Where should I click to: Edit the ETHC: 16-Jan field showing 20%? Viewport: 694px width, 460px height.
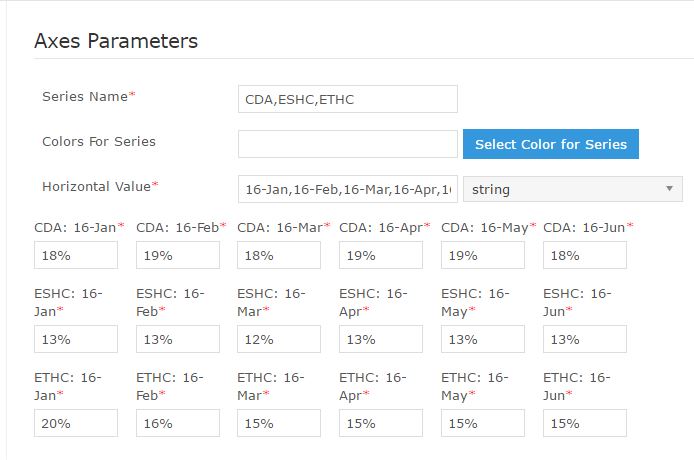click(x=76, y=423)
